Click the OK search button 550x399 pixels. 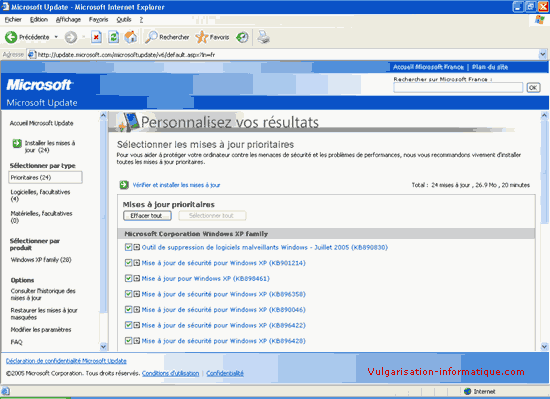click(x=533, y=87)
